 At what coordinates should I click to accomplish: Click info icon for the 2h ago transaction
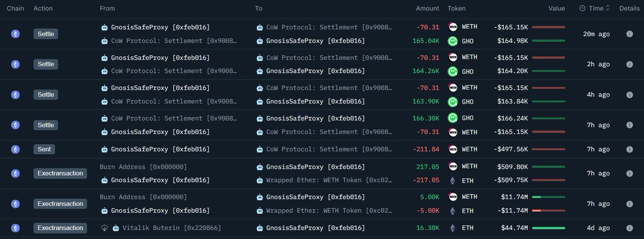click(x=629, y=64)
